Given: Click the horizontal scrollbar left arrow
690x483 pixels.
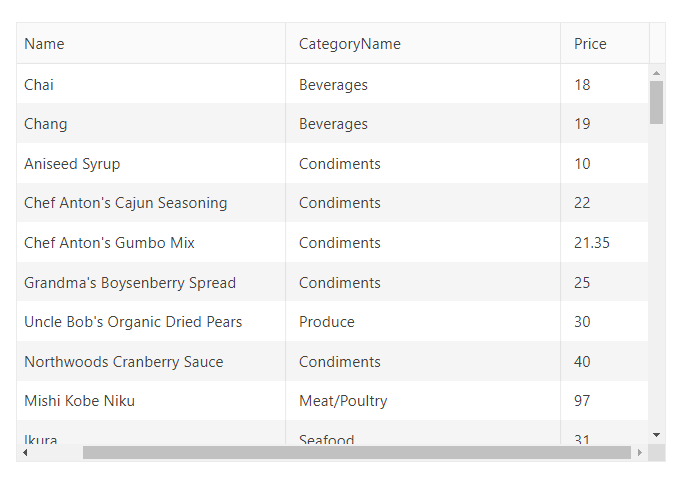Looking at the screenshot, I should coord(25,453).
